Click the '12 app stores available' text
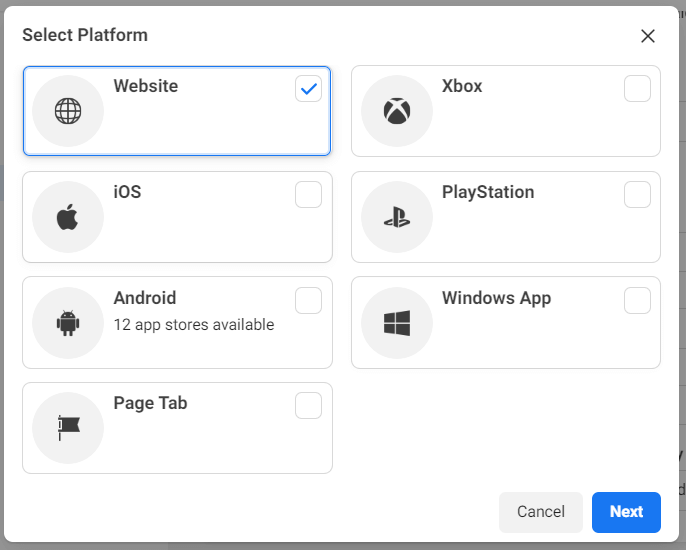The image size is (686, 550). point(194,325)
